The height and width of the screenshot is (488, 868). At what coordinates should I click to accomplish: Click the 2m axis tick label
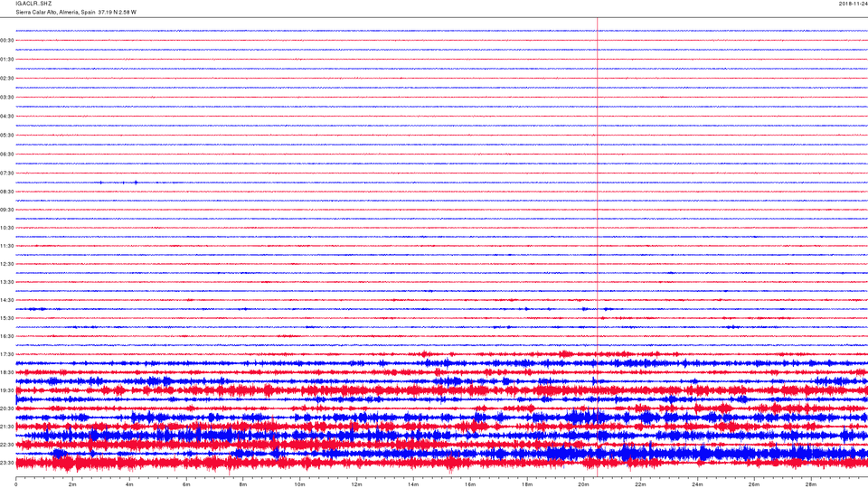[72, 484]
